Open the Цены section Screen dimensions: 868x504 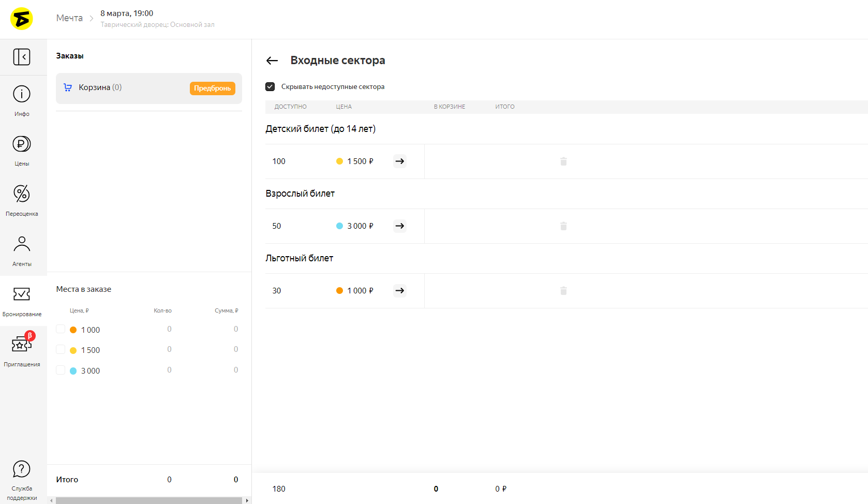point(22,150)
